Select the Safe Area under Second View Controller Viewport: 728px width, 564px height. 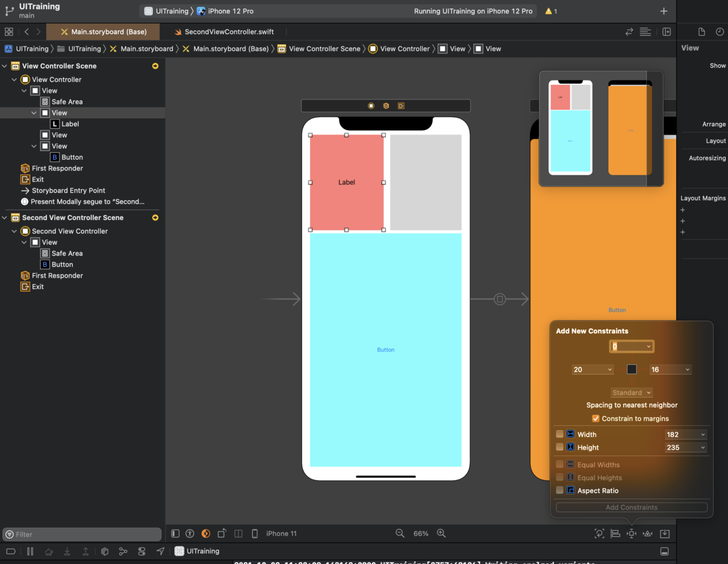(x=61, y=253)
